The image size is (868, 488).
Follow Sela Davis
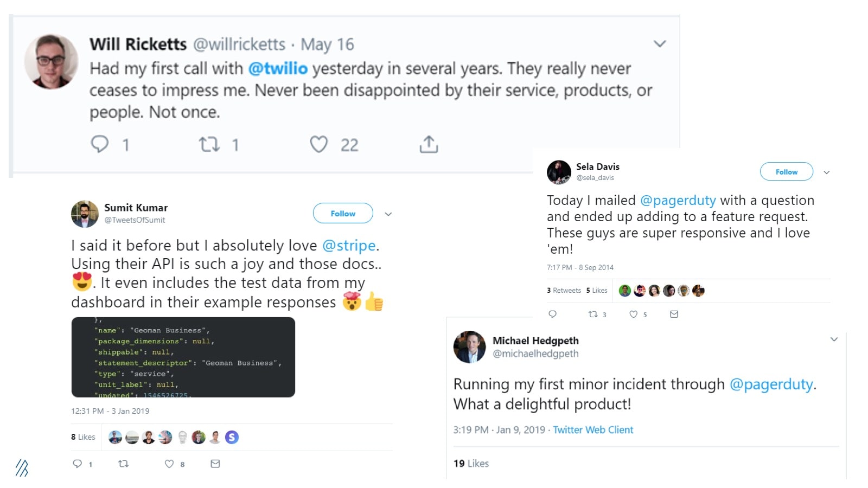pyautogui.click(x=786, y=171)
